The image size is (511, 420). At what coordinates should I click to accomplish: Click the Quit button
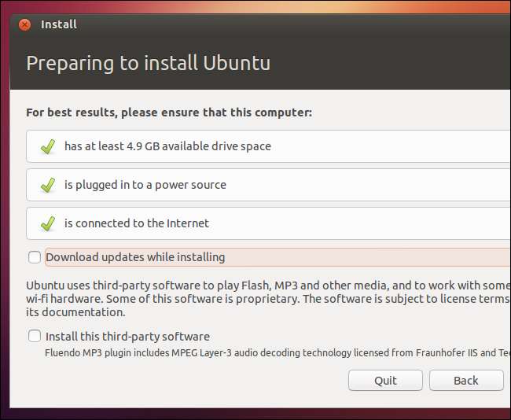[x=385, y=380]
